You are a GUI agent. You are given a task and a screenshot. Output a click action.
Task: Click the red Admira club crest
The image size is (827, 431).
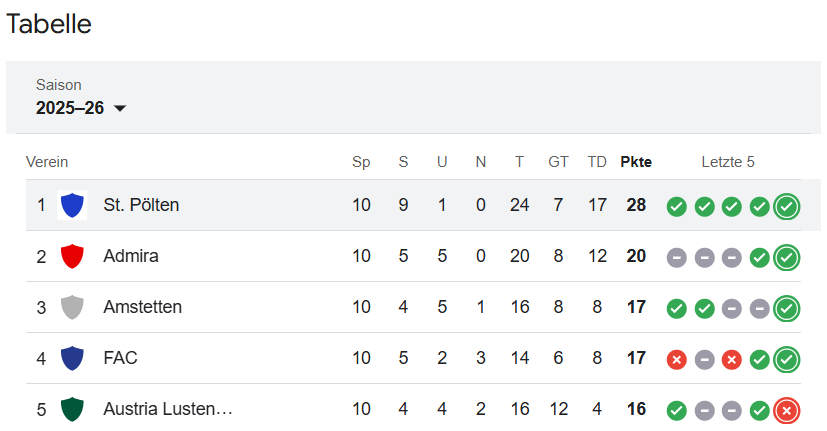(72, 256)
